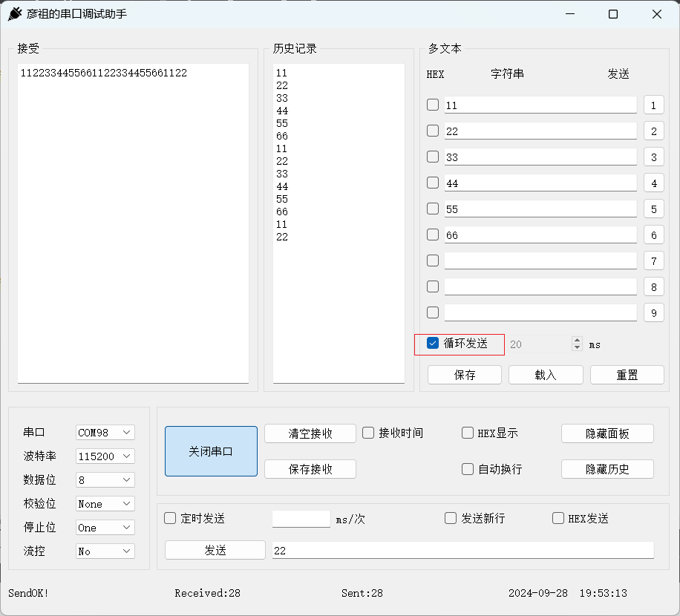Screen dimensions: 680x616
Task: Click the 关闭串口 close port button
Action: pos(211,451)
